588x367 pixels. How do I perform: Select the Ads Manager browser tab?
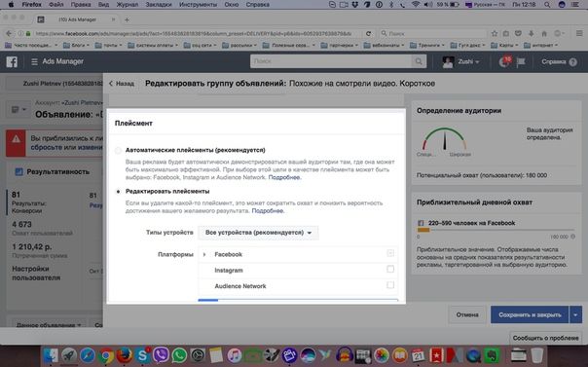point(76,19)
